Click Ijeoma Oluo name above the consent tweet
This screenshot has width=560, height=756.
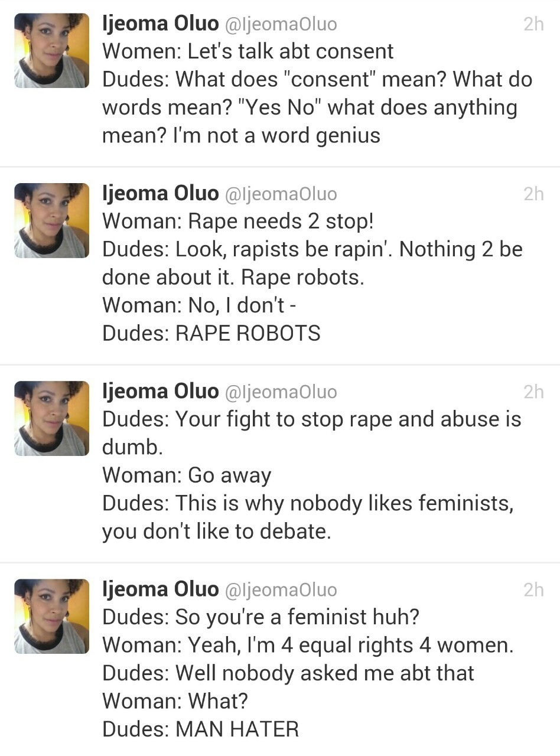(160, 24)
